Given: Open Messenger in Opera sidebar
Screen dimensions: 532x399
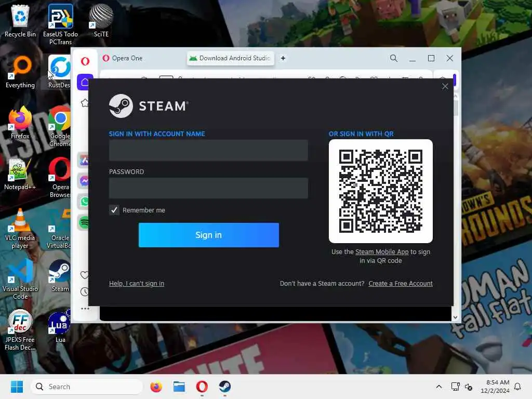Looking at the screenshot, I should [x=84, y=181].
